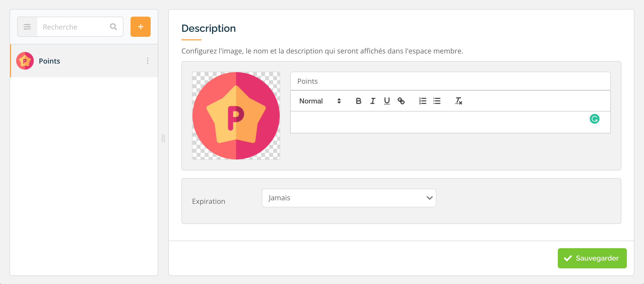Click the Points name input field
The image size is (644, 284).
click(x=450, y=81)
